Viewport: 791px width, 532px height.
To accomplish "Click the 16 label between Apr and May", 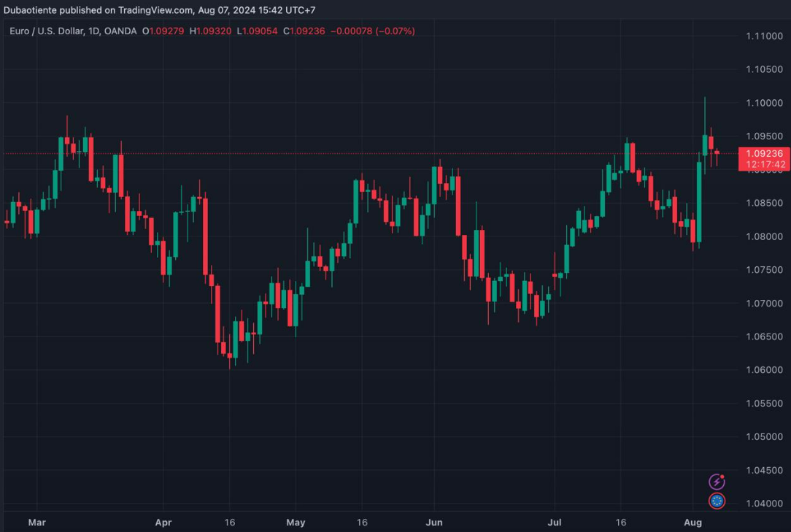I will [x=230, y=523].
